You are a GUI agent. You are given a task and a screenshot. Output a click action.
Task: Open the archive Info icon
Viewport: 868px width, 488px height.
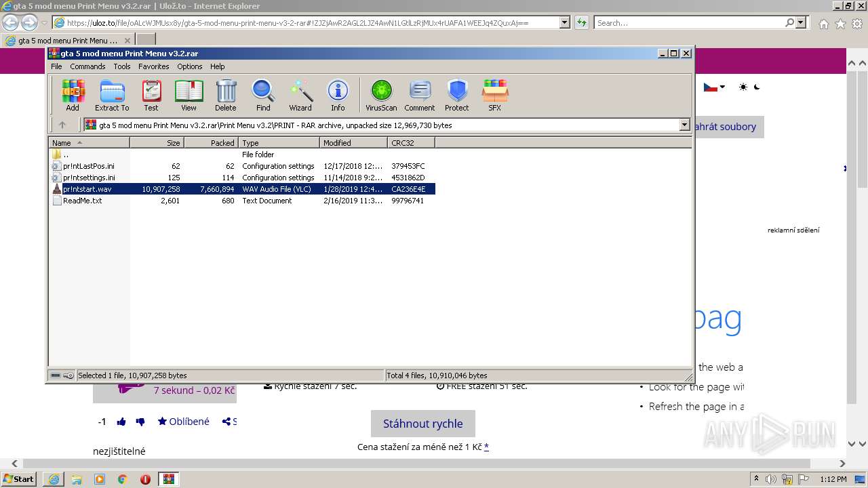(338, 96)
